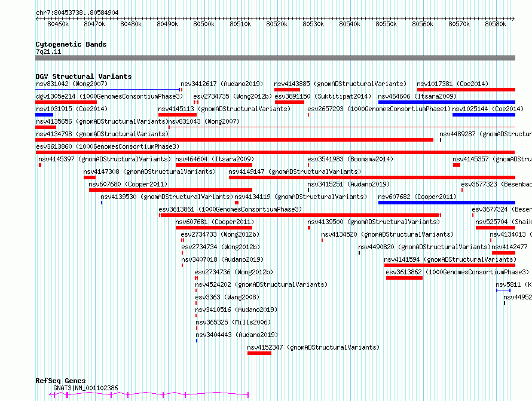Open nsv464604 (Itsara2009) label

(215, 159)
